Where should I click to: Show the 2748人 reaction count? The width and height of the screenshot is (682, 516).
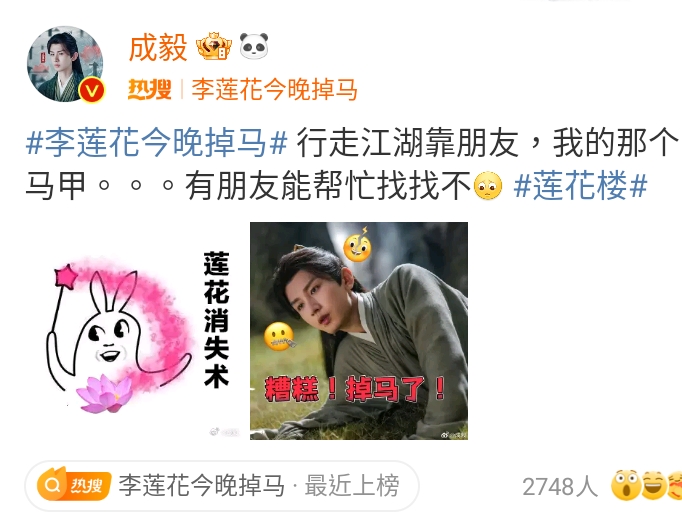[x=560, y=486]
